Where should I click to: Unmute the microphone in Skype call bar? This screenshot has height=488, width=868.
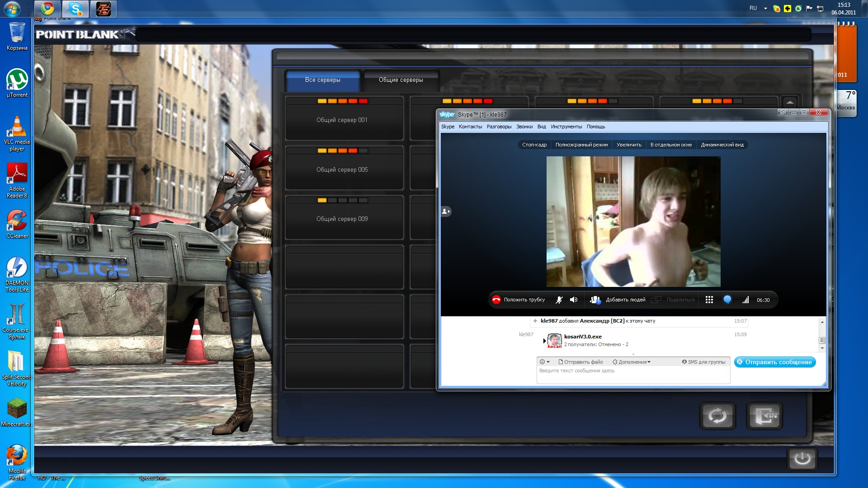[559, 300]
